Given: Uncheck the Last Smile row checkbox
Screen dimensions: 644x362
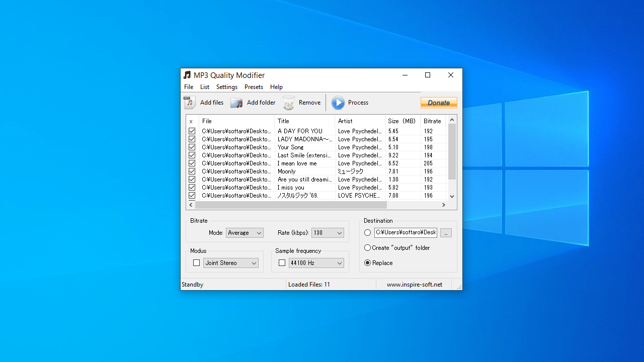Looking at the screenshot, I should click(192, 155).
